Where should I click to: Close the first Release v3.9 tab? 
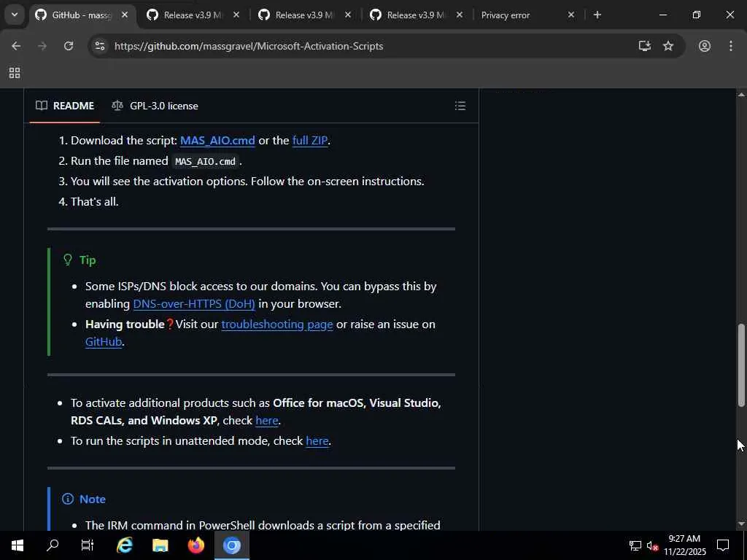click(x=236, y=15)
